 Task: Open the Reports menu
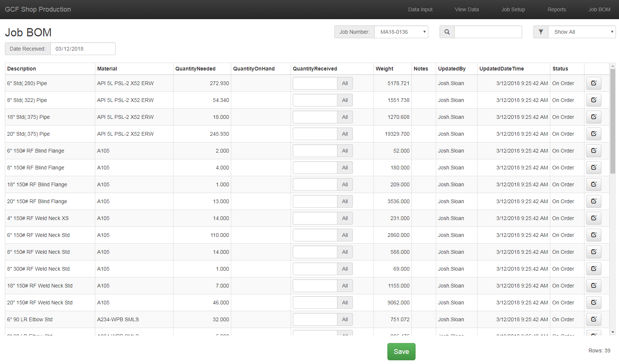[x=556, y=9]
